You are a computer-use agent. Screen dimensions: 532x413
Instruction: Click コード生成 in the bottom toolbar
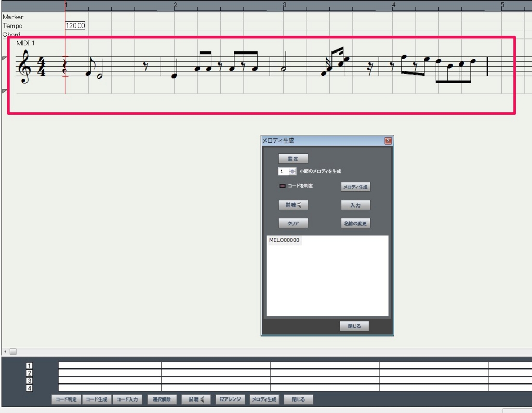point(96,399)
